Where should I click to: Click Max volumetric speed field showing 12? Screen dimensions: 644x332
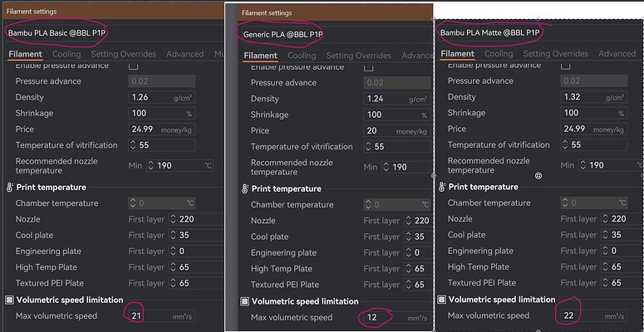[x=397, y=318]
